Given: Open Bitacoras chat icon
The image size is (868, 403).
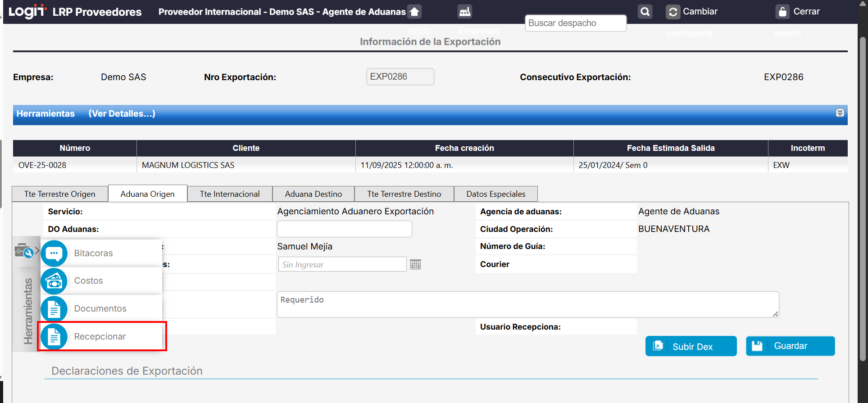Looking at the screenshot, I should (x=54, y=253).
